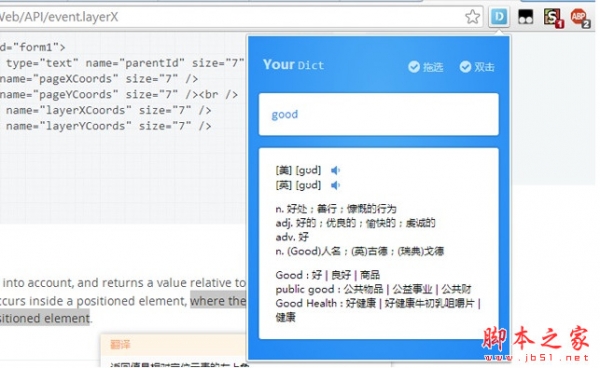Click the American phonetic [美] [gʊd] text

[298, 170]
